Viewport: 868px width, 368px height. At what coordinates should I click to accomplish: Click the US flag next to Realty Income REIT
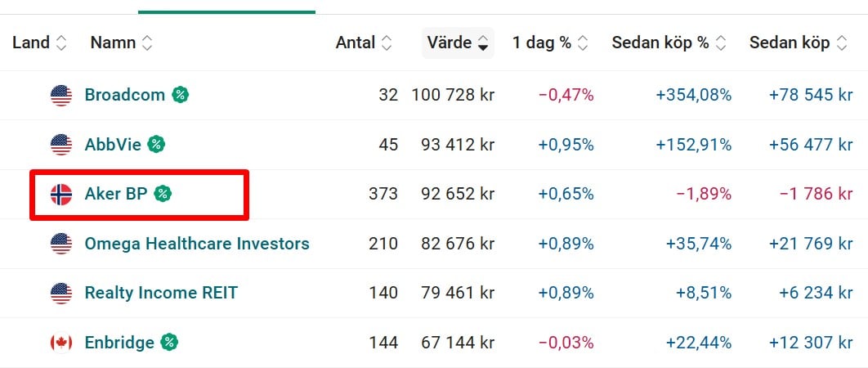point(61,293)
